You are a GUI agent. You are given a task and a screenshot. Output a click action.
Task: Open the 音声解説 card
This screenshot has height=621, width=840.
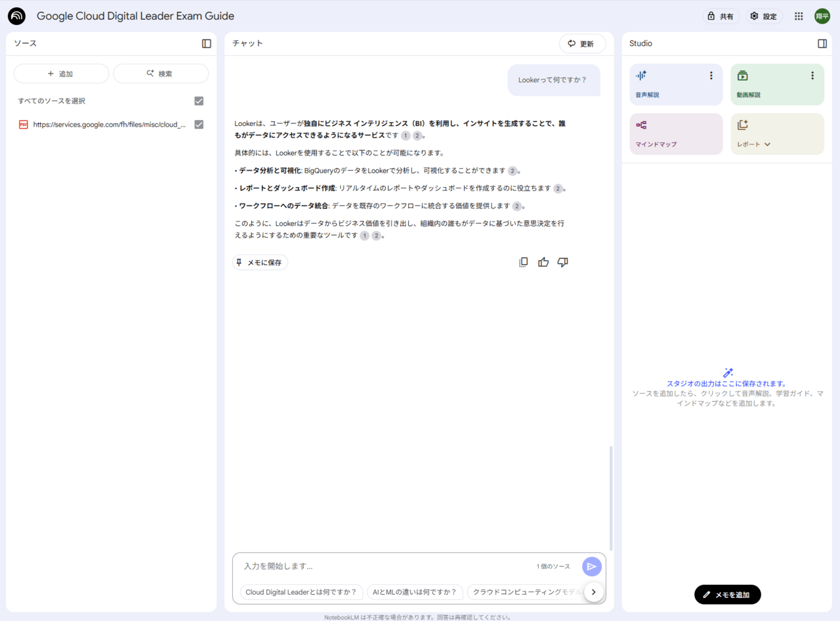(x=676, y=84)
